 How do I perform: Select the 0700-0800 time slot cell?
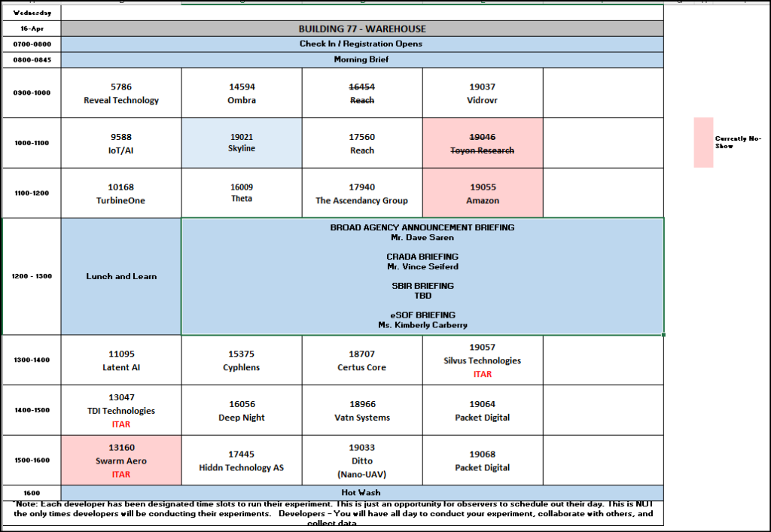tap(32, 44)
